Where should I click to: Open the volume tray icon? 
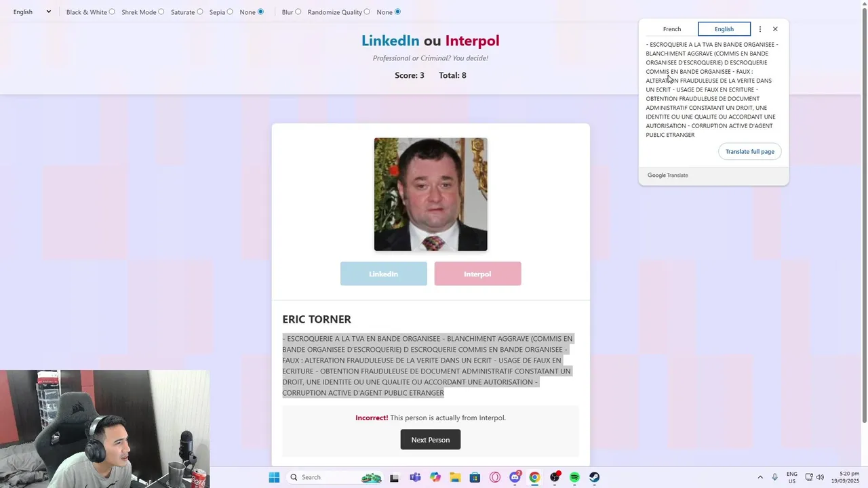pyautogui.click(x=820, y=477)
